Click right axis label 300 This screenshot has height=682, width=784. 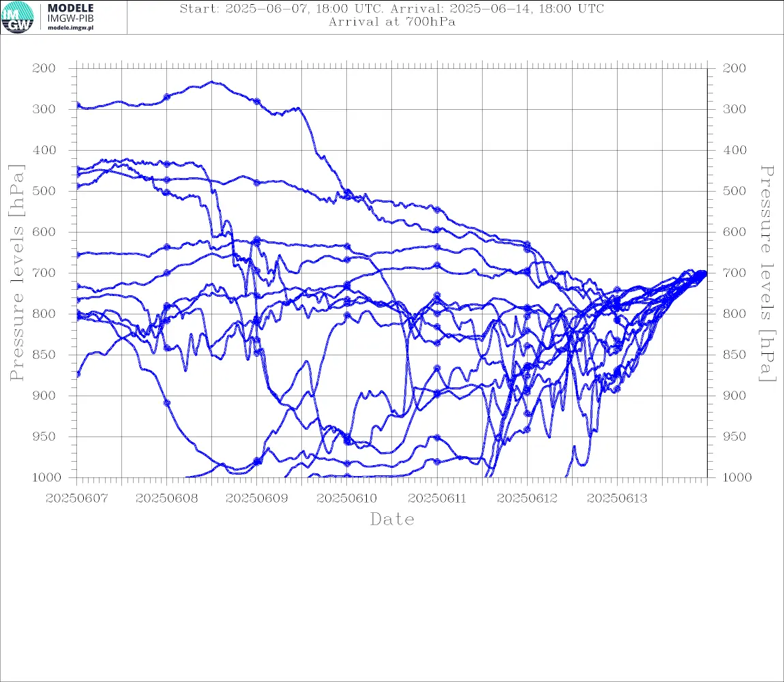pos(734,109)
